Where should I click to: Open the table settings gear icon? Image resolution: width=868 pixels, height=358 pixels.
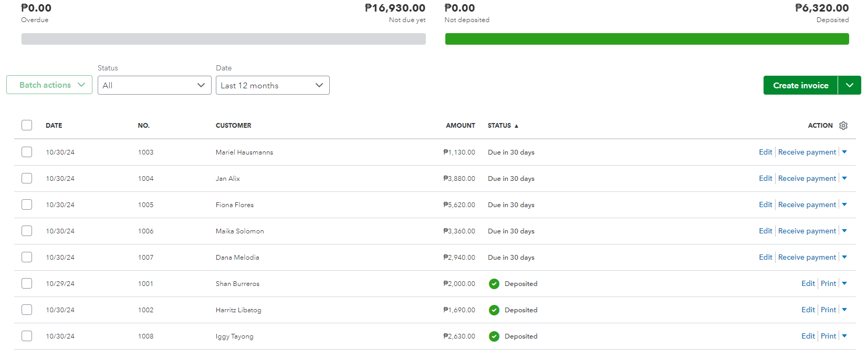tap(843, 126)
